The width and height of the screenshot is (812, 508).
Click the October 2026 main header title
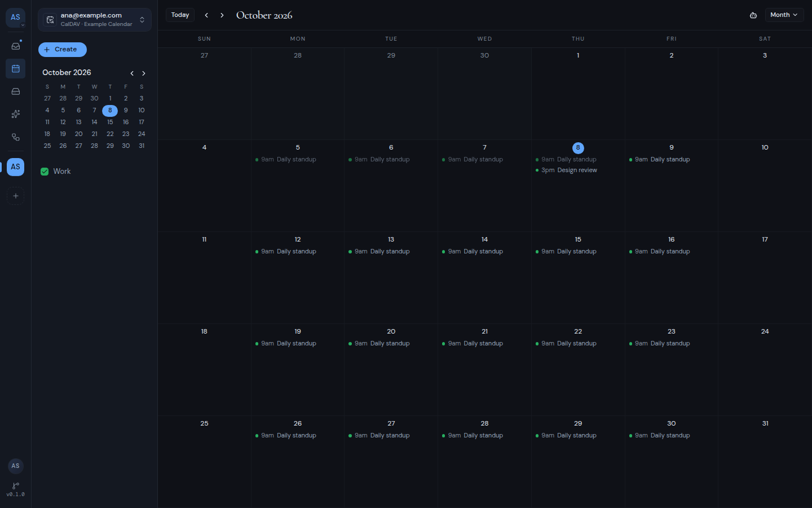(x=264, y=15)
